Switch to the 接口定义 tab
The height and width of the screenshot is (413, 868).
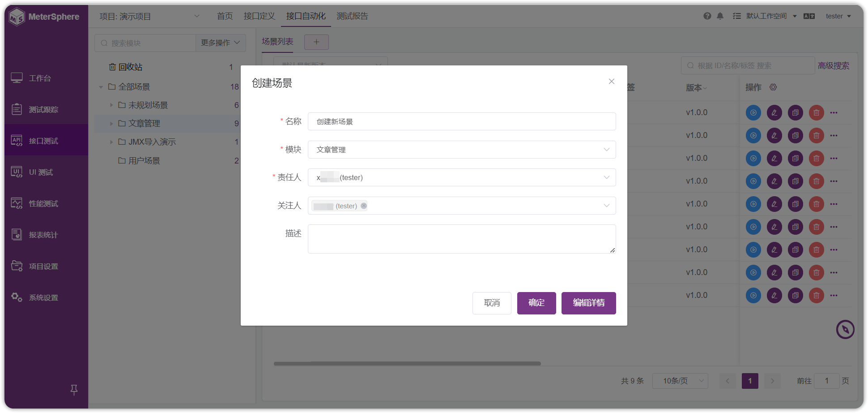259,16
